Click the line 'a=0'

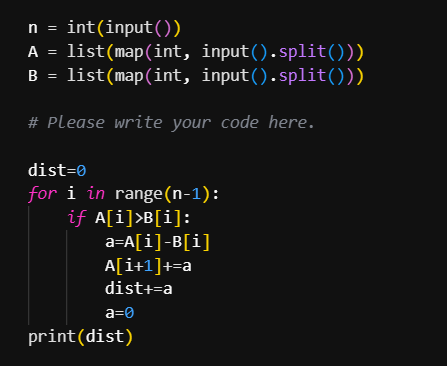pos(120,313)
